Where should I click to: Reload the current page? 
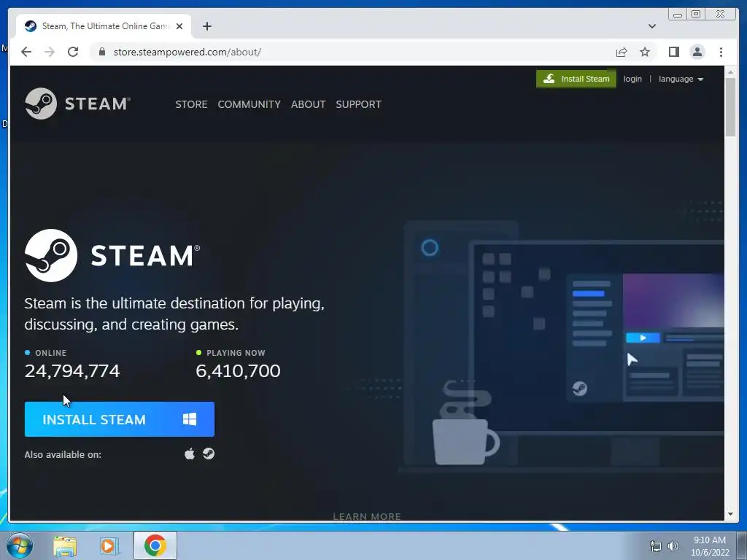point(73,52)
